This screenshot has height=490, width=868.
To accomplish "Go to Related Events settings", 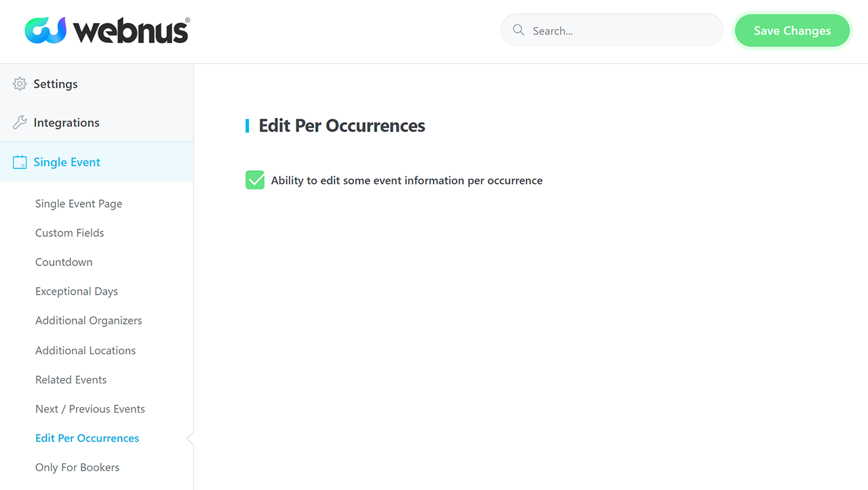I will (x=71, y=379).
